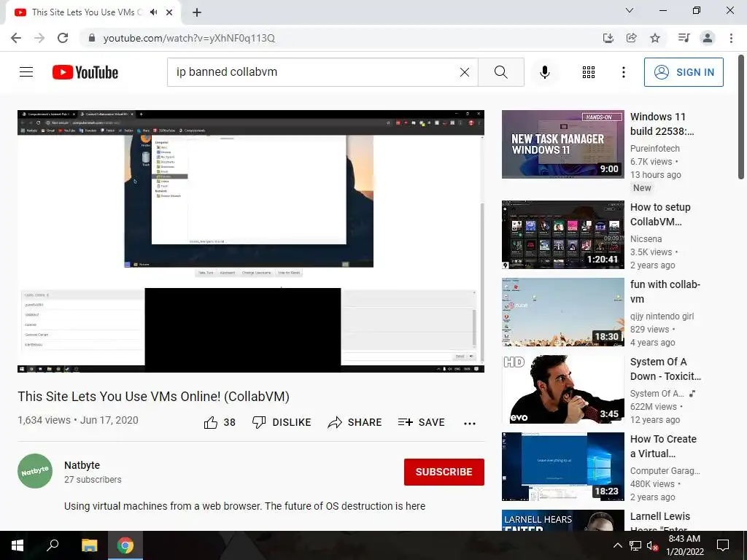Open Natbyte channel avatar
The height and width of the screenshot is (560, 747).
pyautogui.click(x=35, y=471)
